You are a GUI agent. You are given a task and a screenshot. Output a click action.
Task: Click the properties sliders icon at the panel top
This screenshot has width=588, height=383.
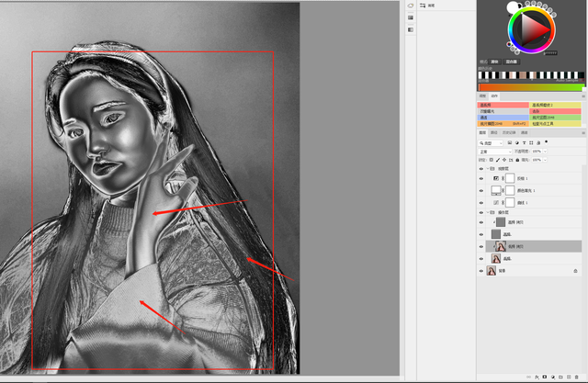click(423, 6)
